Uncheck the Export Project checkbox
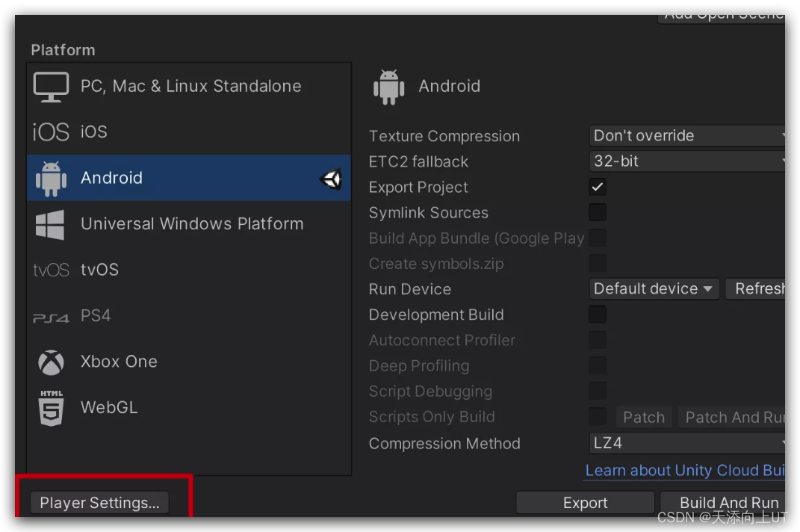Screen dimensions: 800x532 [x=598, y=187]
